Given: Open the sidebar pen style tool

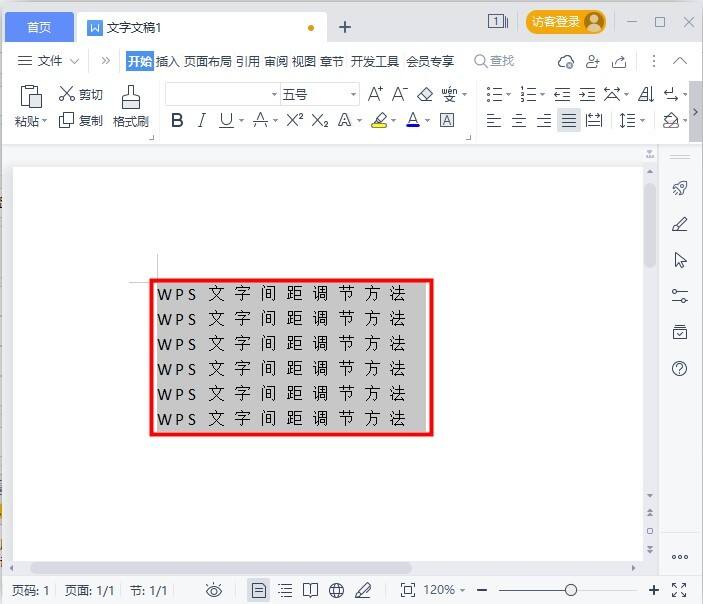Looking at the screenshot, I should 680,224.
